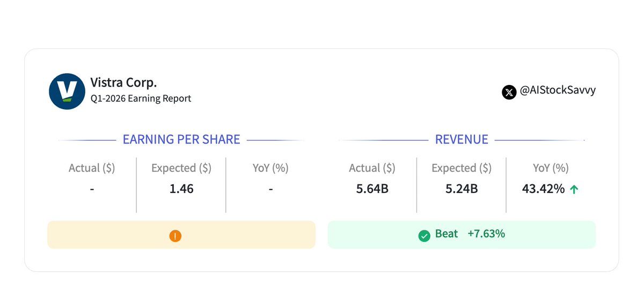
Task: Click the orange warning icon under EPS
Action: [x=175, y=236]
